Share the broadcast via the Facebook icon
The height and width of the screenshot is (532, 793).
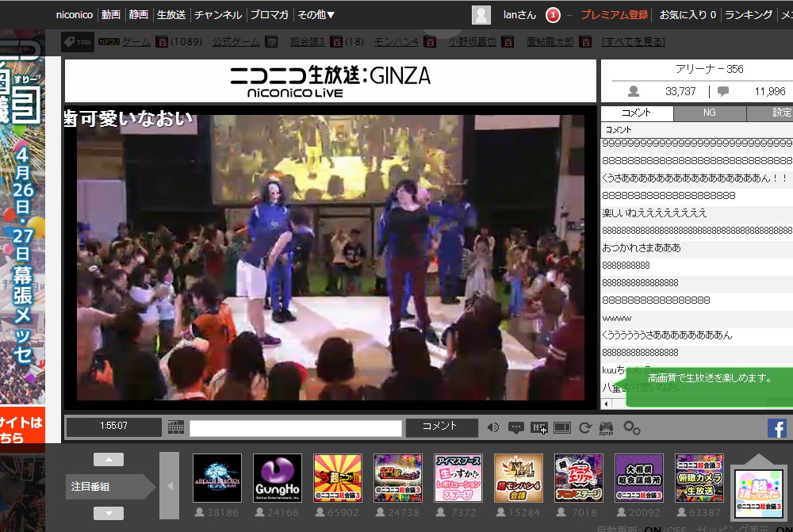pos(777,428)
